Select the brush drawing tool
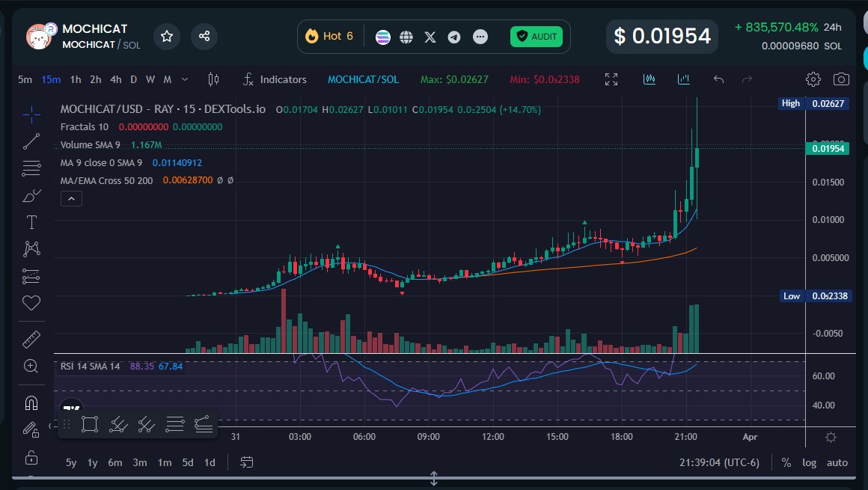868x490 pixels. click(31, 195)
